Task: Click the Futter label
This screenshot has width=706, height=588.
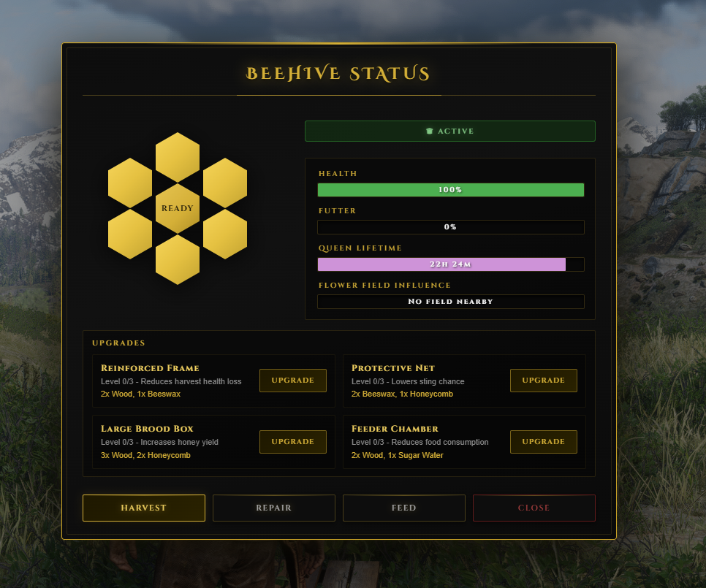Action: pos(337,211)
